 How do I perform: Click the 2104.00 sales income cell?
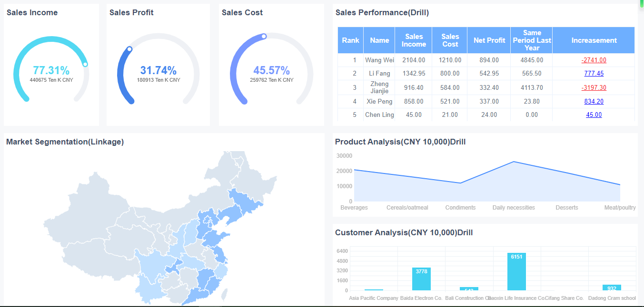414,60
